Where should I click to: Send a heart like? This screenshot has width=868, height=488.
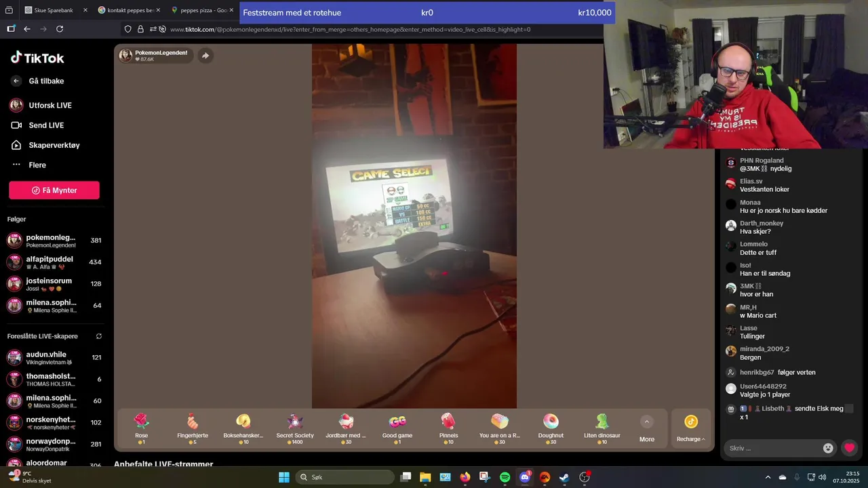[849, 448]
